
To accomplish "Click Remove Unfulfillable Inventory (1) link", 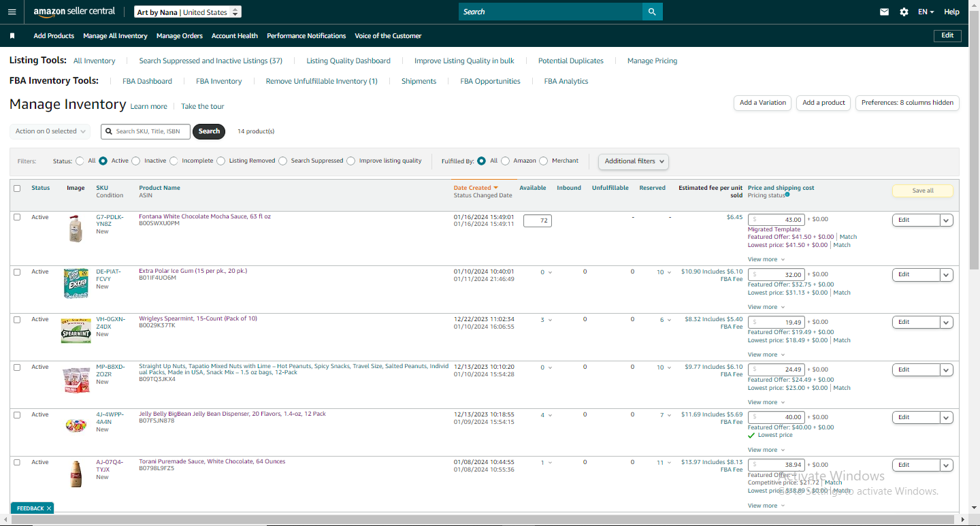I will pos(321,81).
